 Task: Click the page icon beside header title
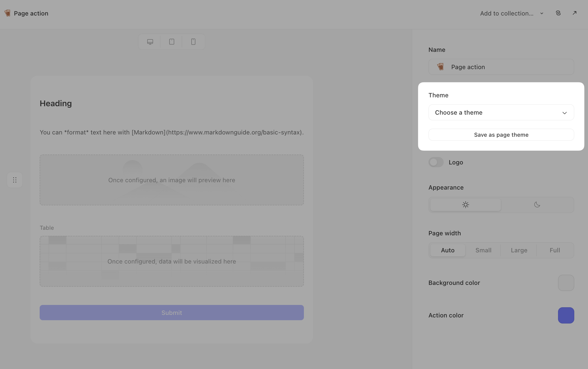[x=7, y=13]
